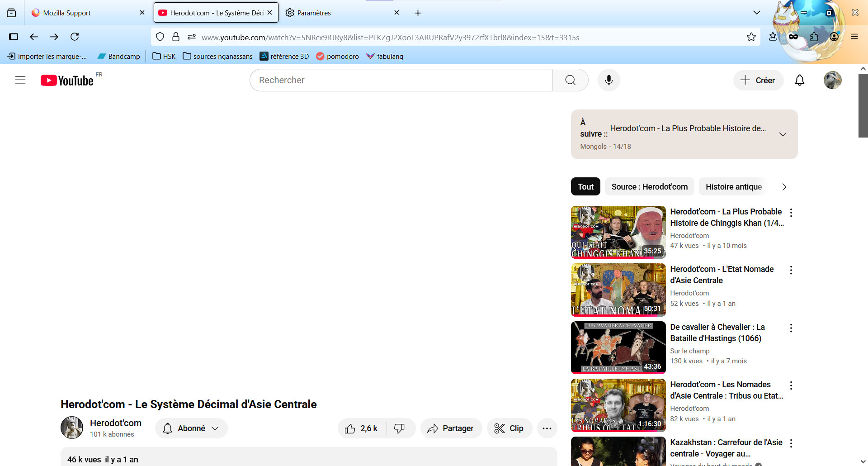The width and height of the screenshot is (868, 466).
Task: Open the YouTube guide hamburger menu
Action: [20, 80]
